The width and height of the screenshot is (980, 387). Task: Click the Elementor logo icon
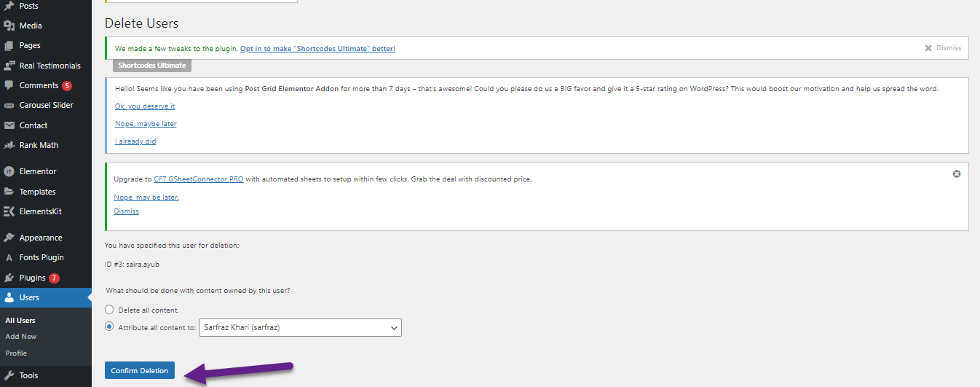9,171
